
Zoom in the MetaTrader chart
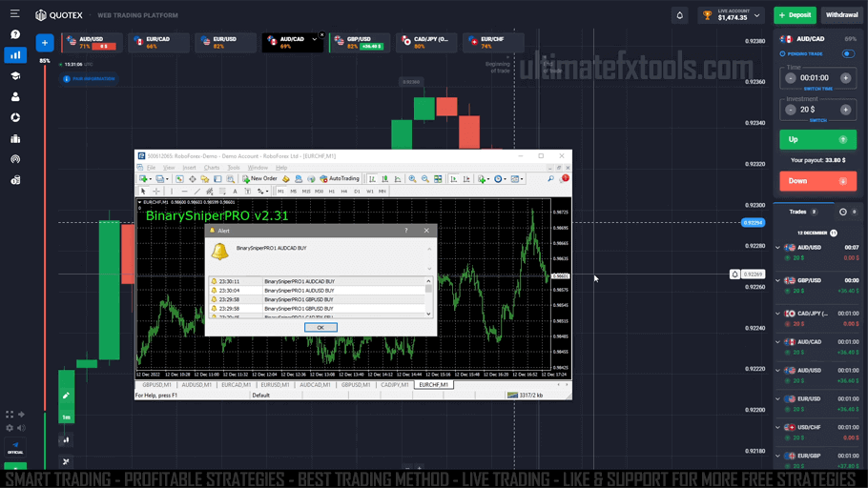coord(412,179)
